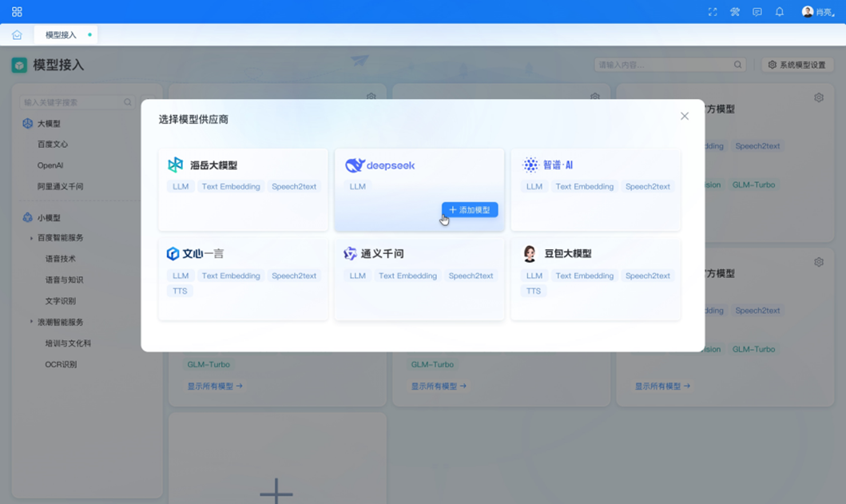Image resolution: width=846 pixels, height=504 pixels.
Task: Click the 豆包大模型 avatar icon
Action: coord(530,253)
